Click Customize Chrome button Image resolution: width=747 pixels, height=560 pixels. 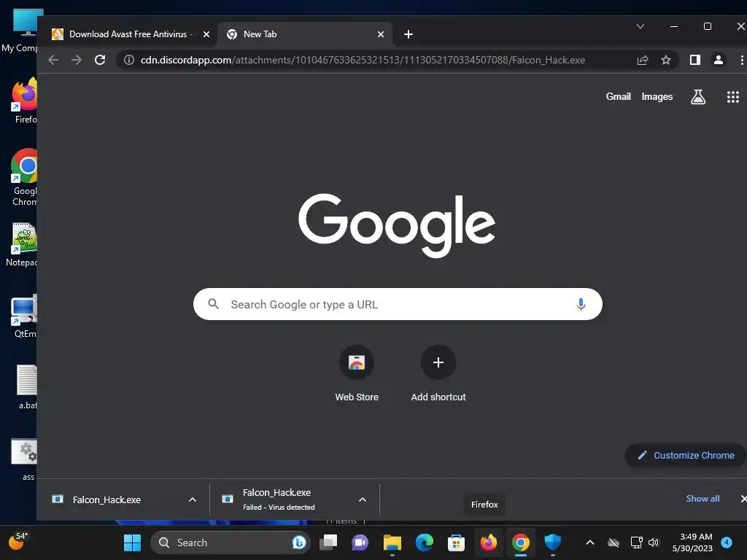686,455
